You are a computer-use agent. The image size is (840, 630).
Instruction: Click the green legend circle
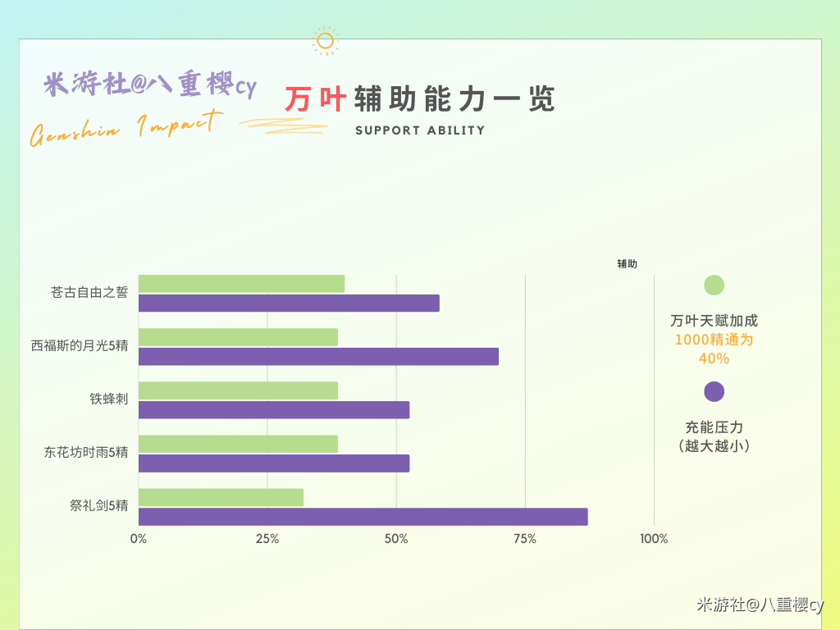(x=714, y=285)
